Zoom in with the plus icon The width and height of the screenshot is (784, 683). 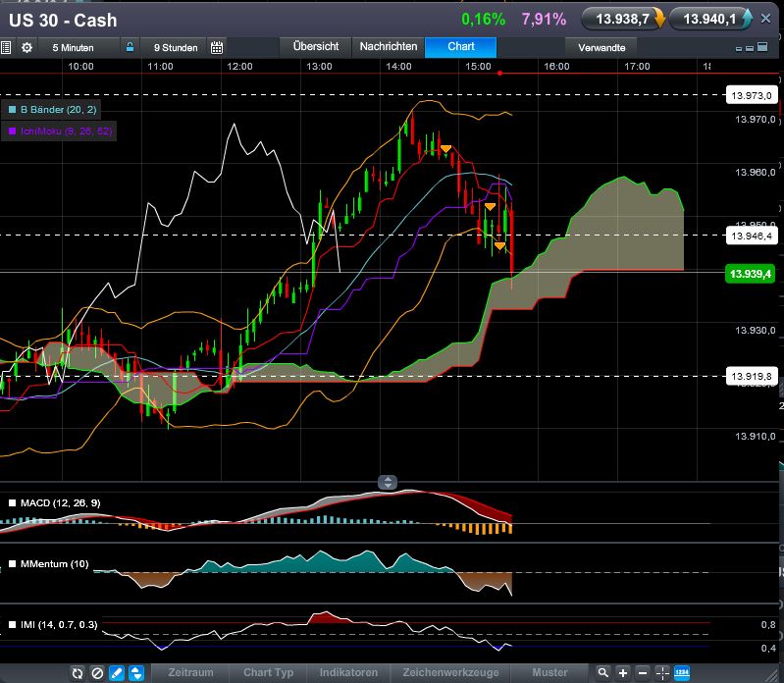point(623,673)
